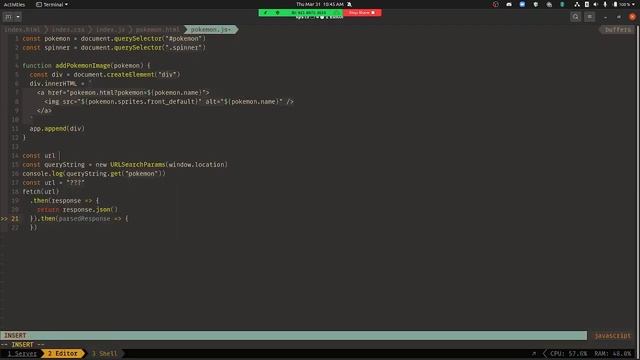Viewport: 640px width, 360px height.
Task: Click the microphone status icon
Action: 605,4
